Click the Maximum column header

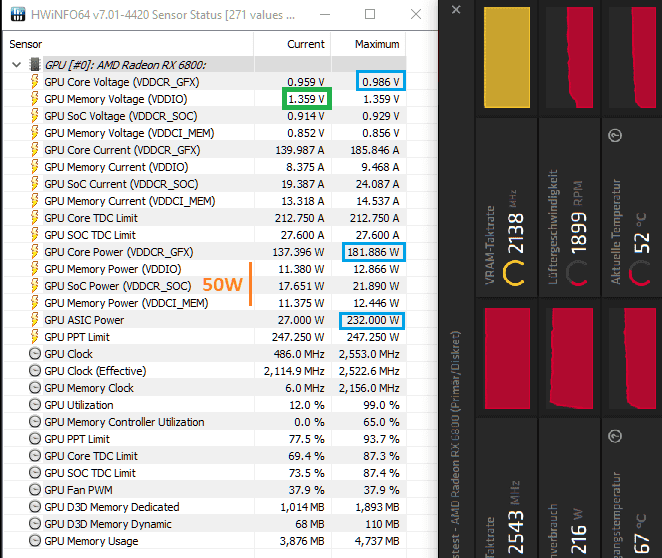(x=377, y=44)
